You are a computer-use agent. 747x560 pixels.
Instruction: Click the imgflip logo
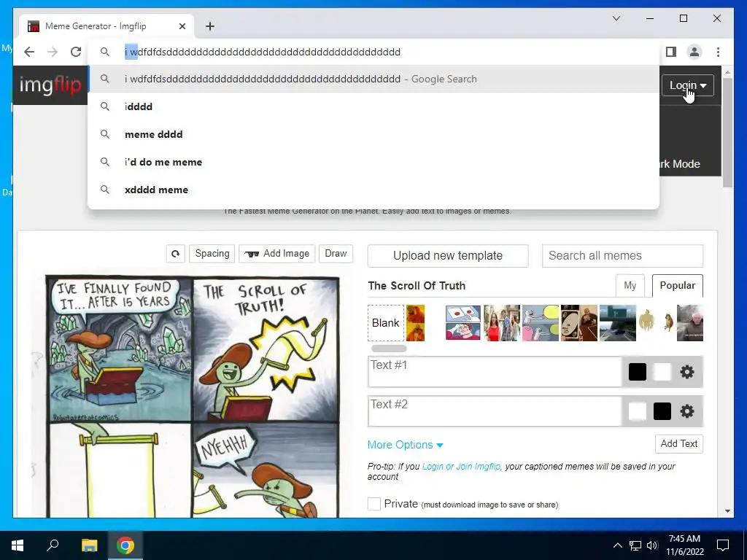50,85
